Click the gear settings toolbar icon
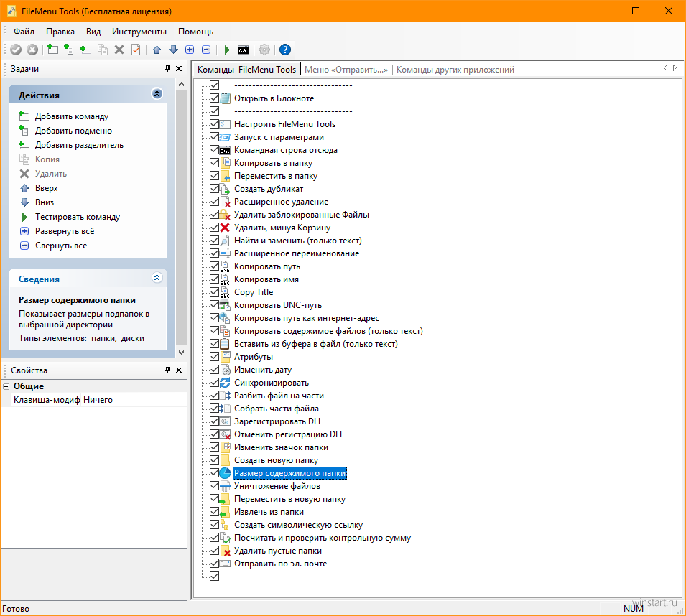Screen dimensions: 686x616 [x=264, y=50]
